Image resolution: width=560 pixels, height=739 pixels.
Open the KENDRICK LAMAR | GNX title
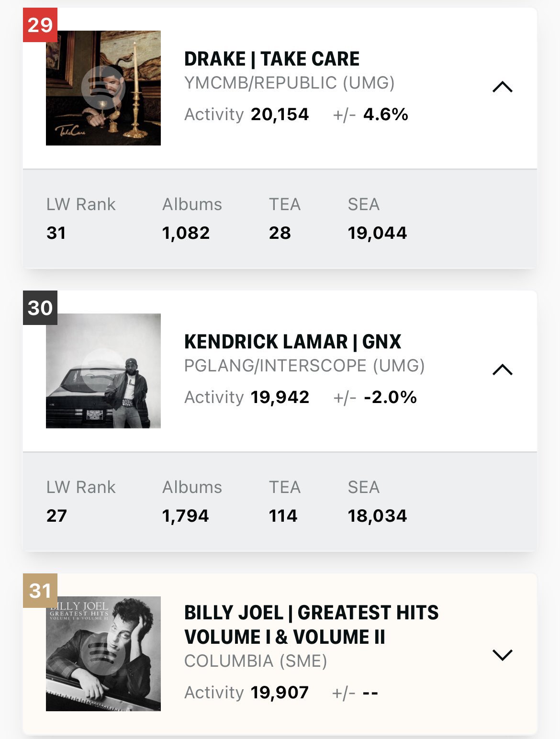tap(292, 342)
